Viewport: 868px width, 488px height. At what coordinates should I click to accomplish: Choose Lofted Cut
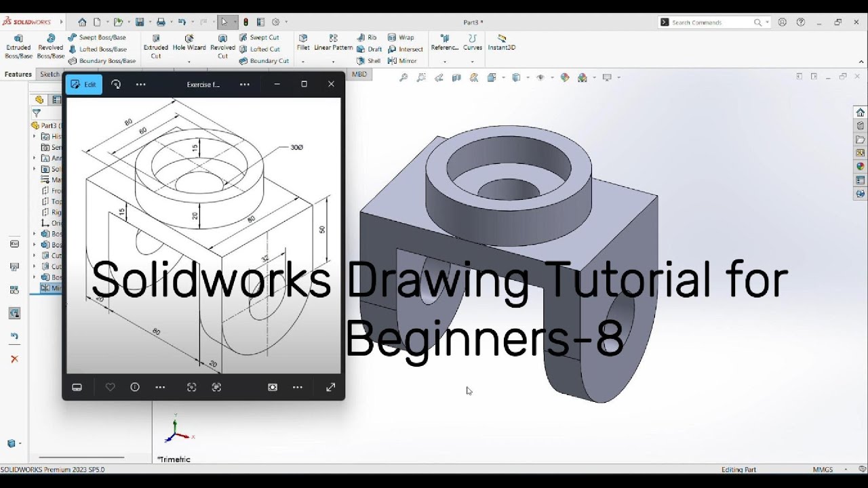tap(259, 49)
